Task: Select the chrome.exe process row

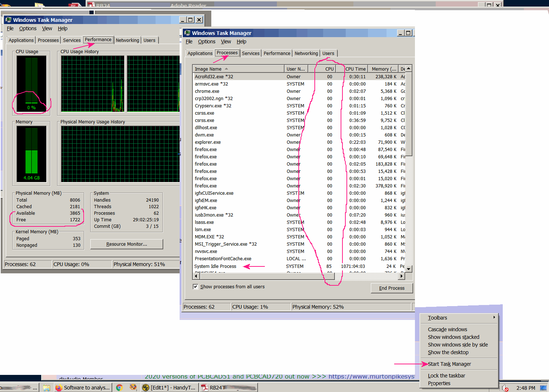Action: click(299, 91)
